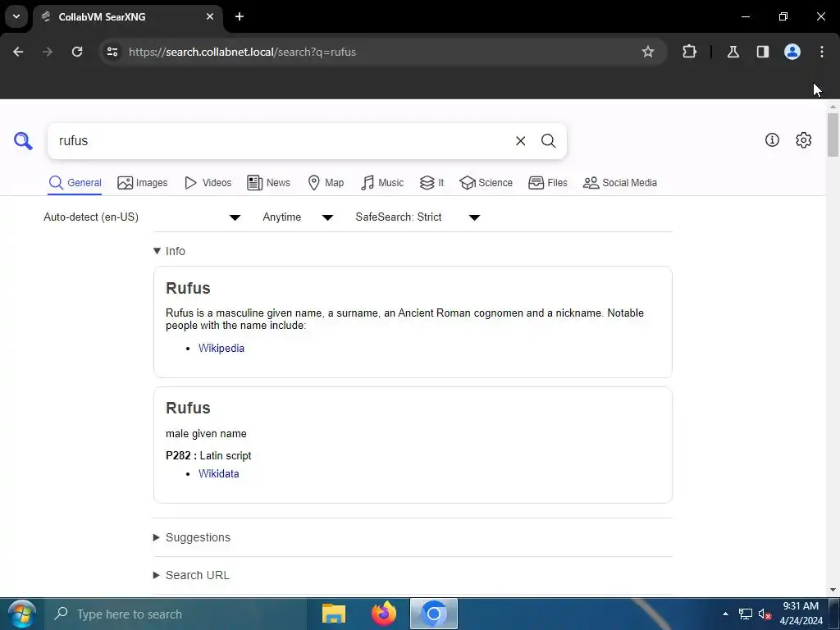The height and width of the screenshot is (630, 840).
Task: Click the page vertical scrollbar thumb
Action: click(833, 135)
